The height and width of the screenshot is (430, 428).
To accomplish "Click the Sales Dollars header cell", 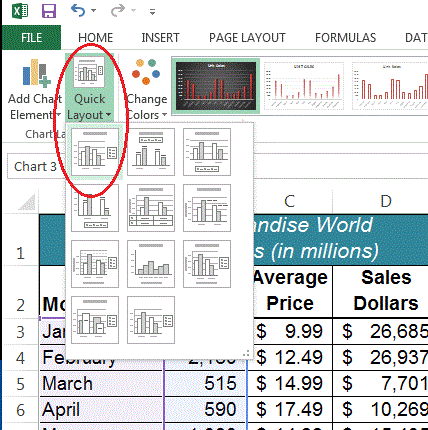I will click(381, 291).
